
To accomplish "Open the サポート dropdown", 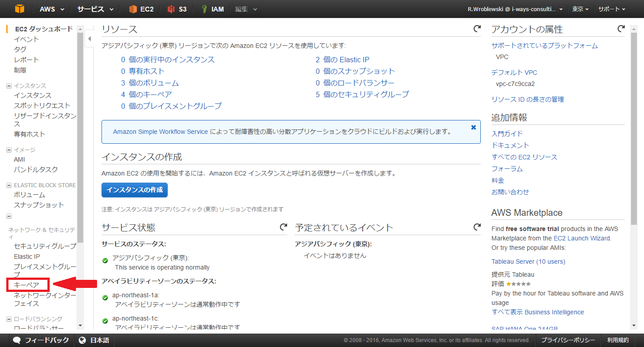I will tap(612, 9).
